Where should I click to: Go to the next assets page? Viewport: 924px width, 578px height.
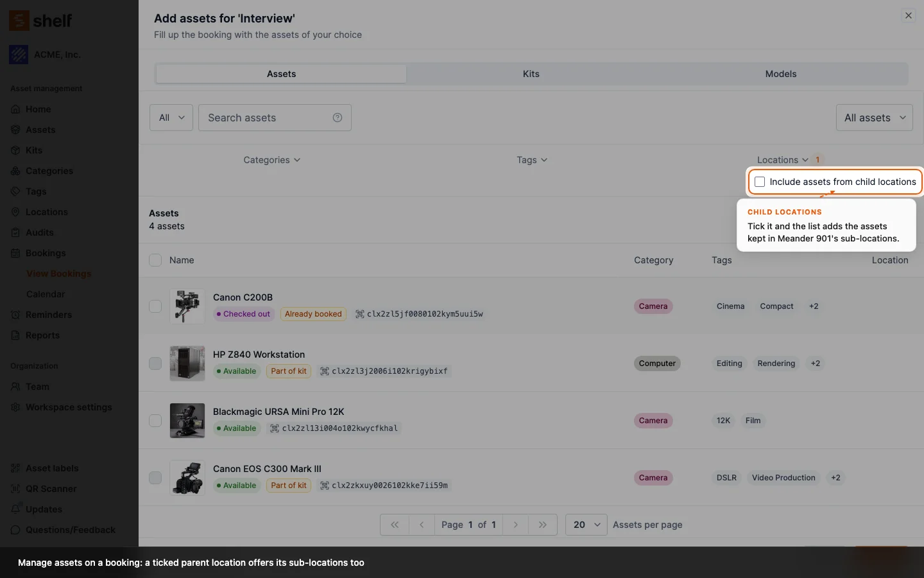coord(515,525)
